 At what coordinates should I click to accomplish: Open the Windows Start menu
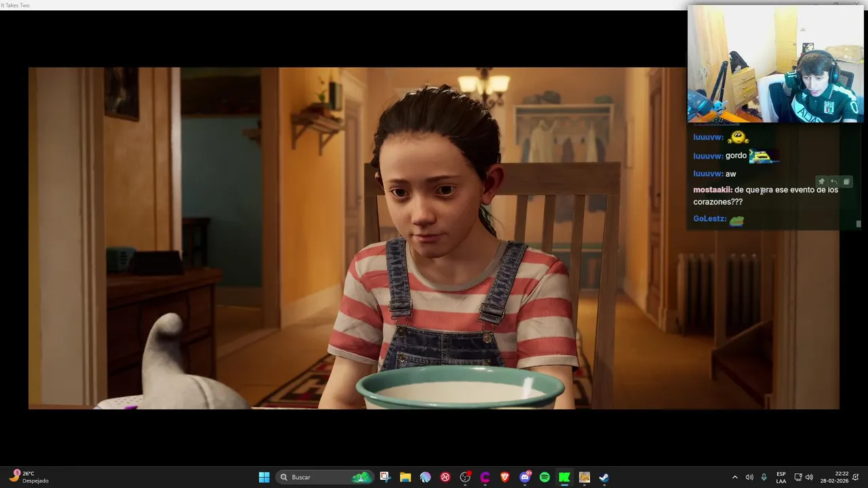pos(264,477)
